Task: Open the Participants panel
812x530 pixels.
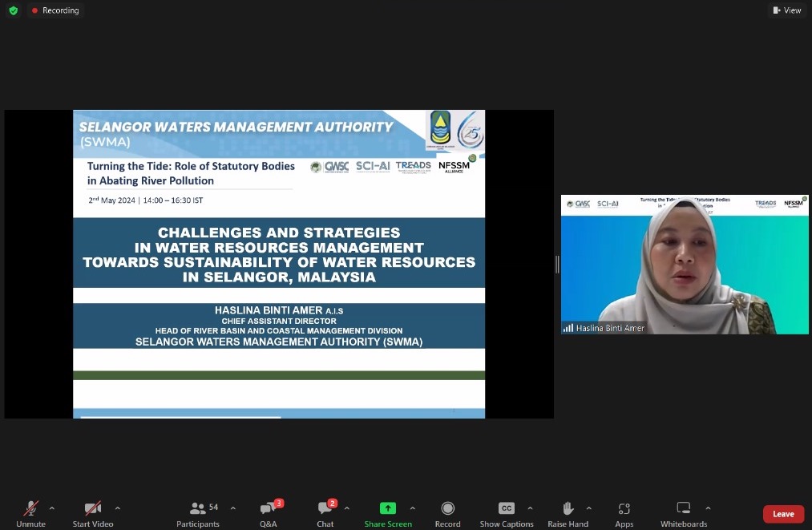Action: click(198, 514)
